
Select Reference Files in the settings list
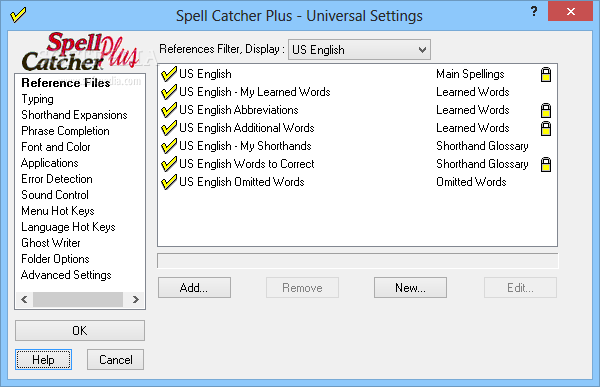66,83
